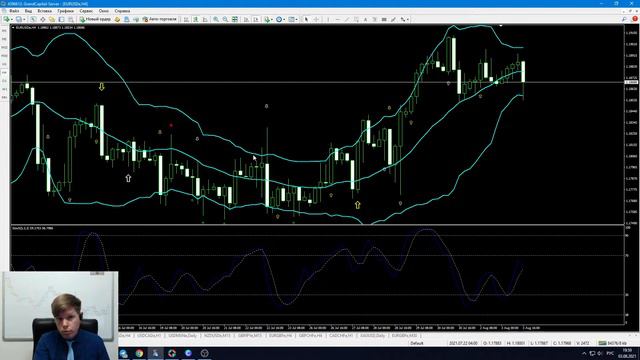Toggle the Market Watch panel icon
This screenshot has width=640, height=360.
tap(33, 19)
